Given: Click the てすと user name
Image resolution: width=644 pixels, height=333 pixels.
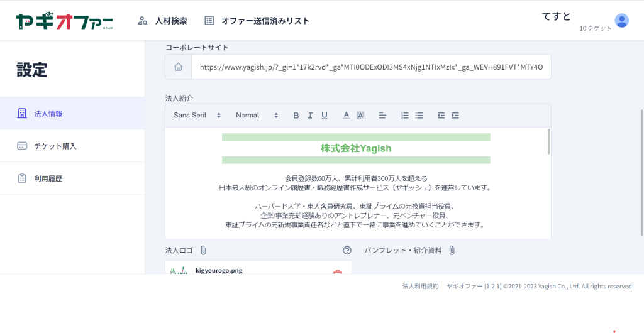Looking at the screenshot, I should point(557,16).
